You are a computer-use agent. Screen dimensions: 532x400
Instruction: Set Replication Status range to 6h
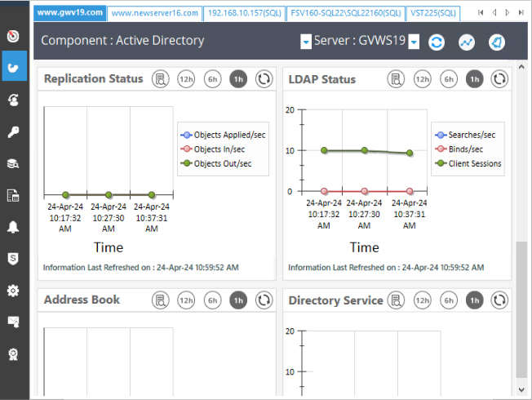tap(212, 79)
